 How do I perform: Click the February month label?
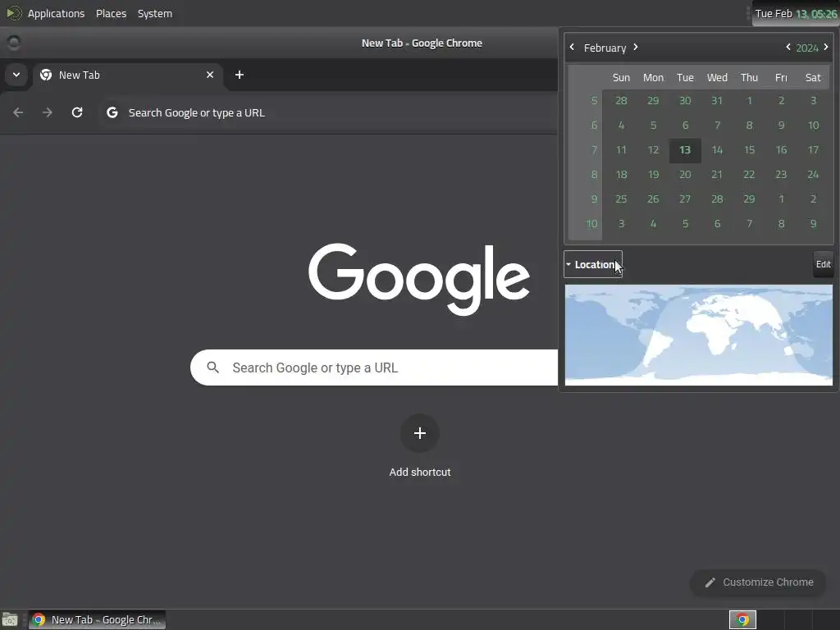point(605,48)
